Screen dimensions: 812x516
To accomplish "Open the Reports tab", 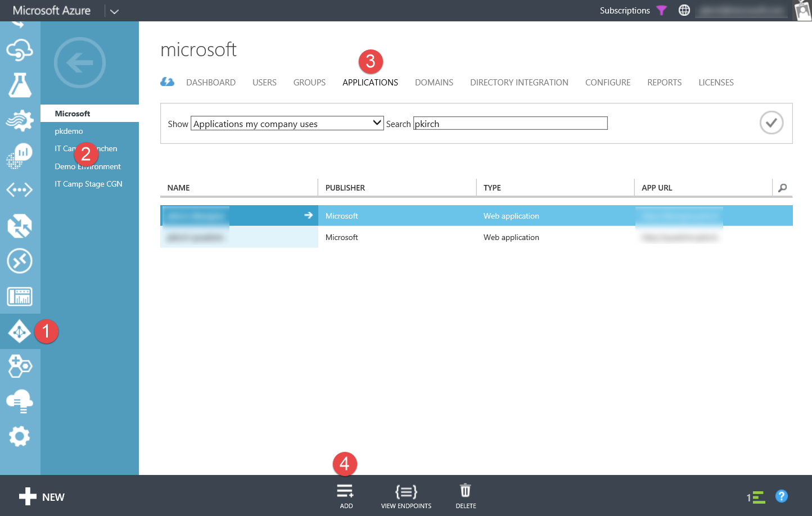I will (x=665, y=83).
